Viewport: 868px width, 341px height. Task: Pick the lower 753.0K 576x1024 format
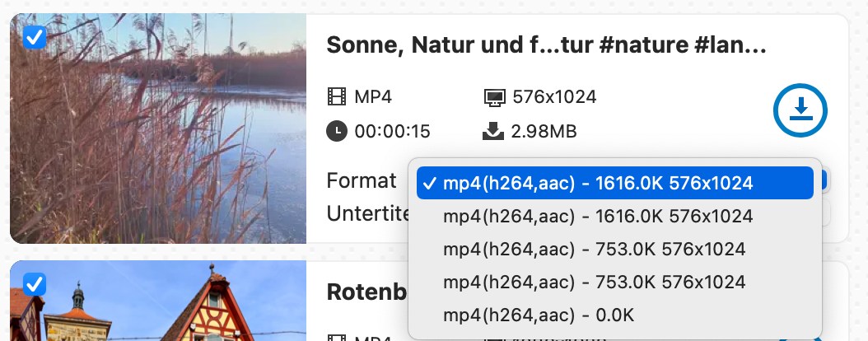594,282
